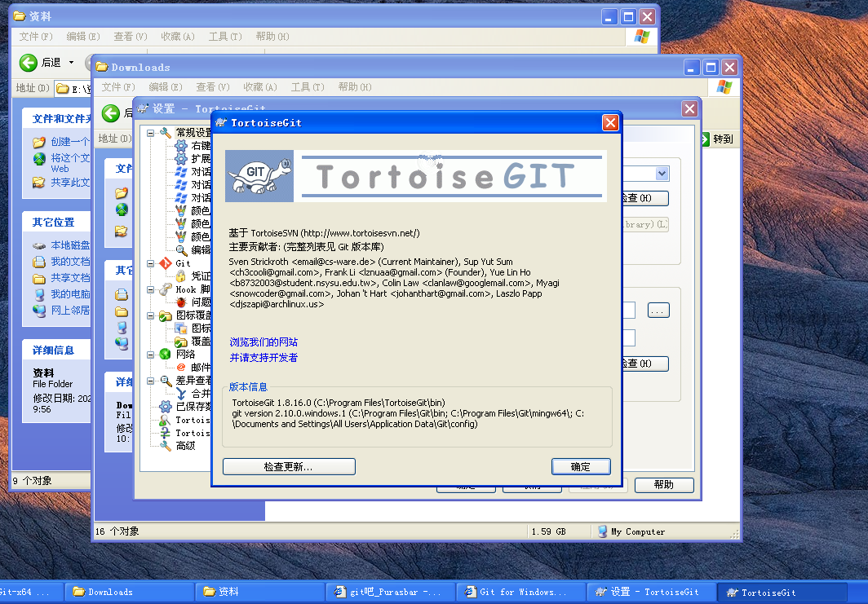The image size is (868, 604).
Task: Switch to 设置 - TortoiseGit taskbar item
Action: [652, 592]
